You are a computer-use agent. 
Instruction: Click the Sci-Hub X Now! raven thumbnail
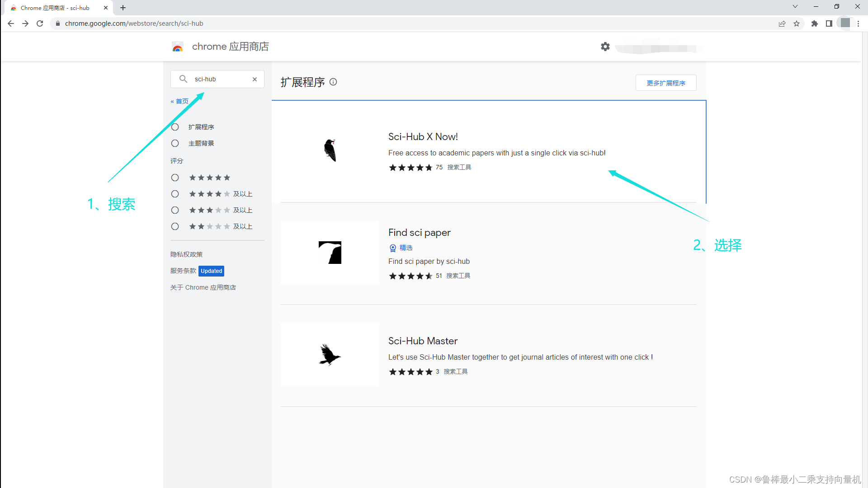[330, 150]
